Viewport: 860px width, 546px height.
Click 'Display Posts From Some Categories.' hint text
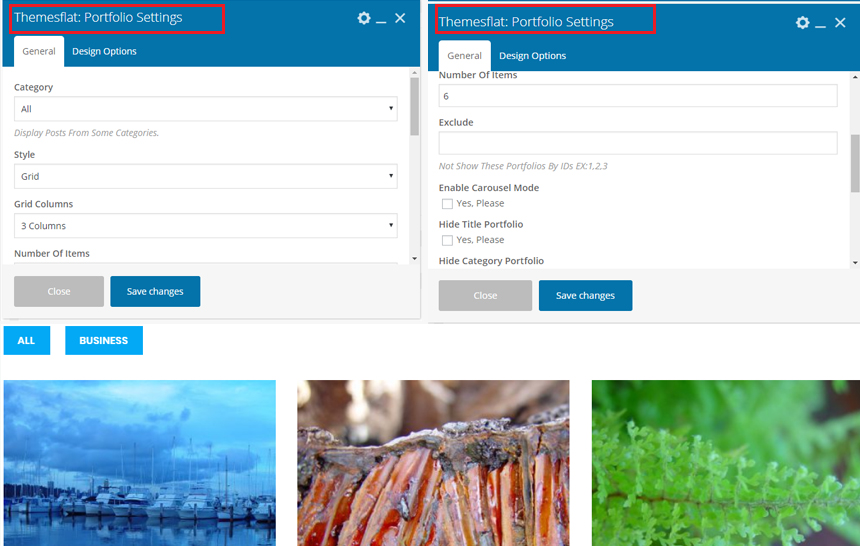(x=86, y=133)
